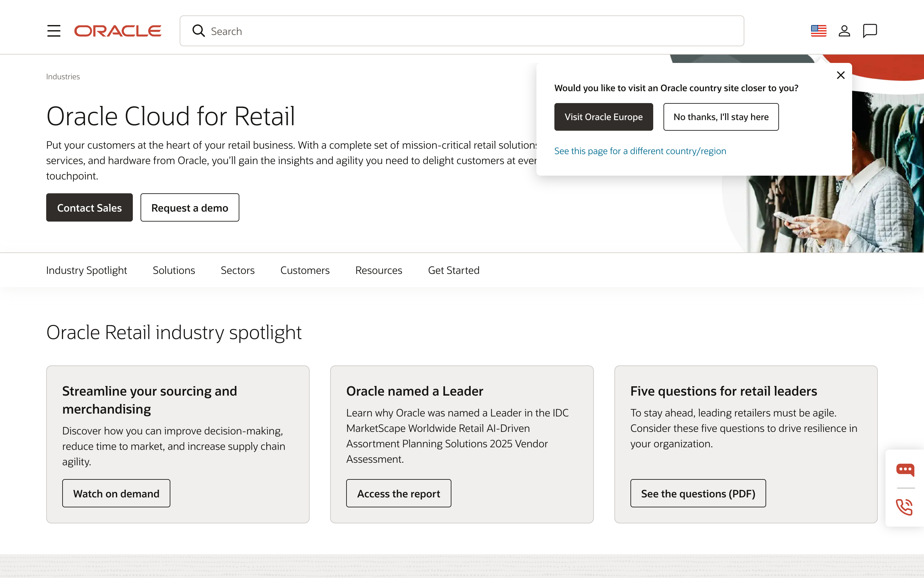Image resolution: width=924 pixels, height=578 pixels.
Task: Click See the questions (PDF) button
Action: pyautogui.click(x=698, y=494)
